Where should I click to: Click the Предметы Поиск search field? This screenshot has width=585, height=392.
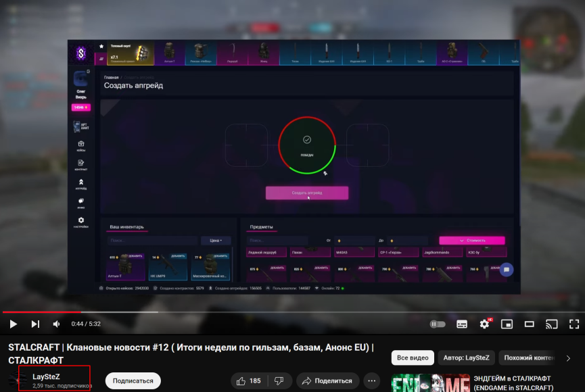277,241
